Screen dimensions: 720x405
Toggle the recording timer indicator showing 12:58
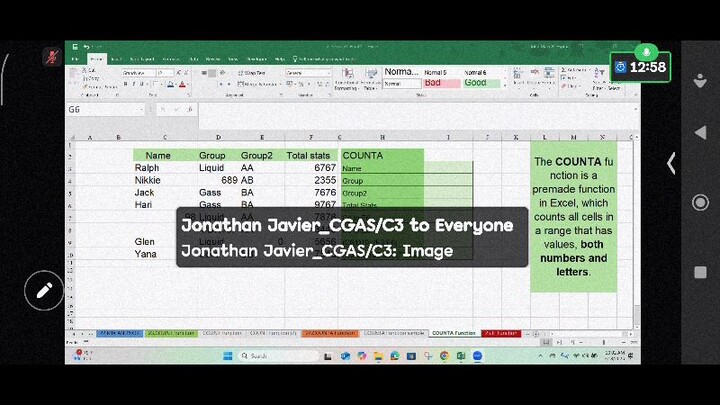click(x=641, y=66)
